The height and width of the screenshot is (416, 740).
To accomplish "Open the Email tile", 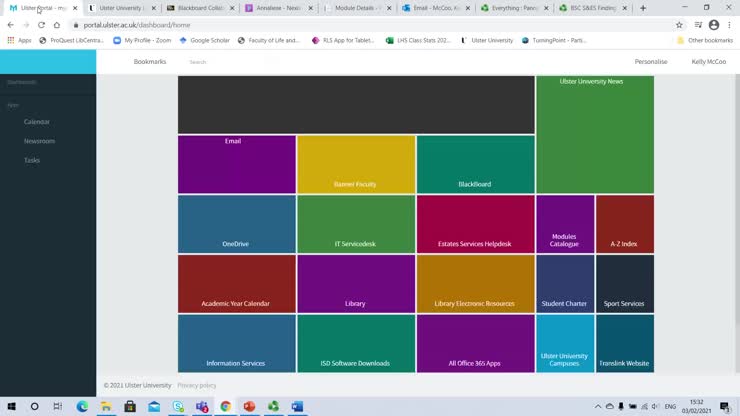I will pyautogui.click(x=237, y=164).
